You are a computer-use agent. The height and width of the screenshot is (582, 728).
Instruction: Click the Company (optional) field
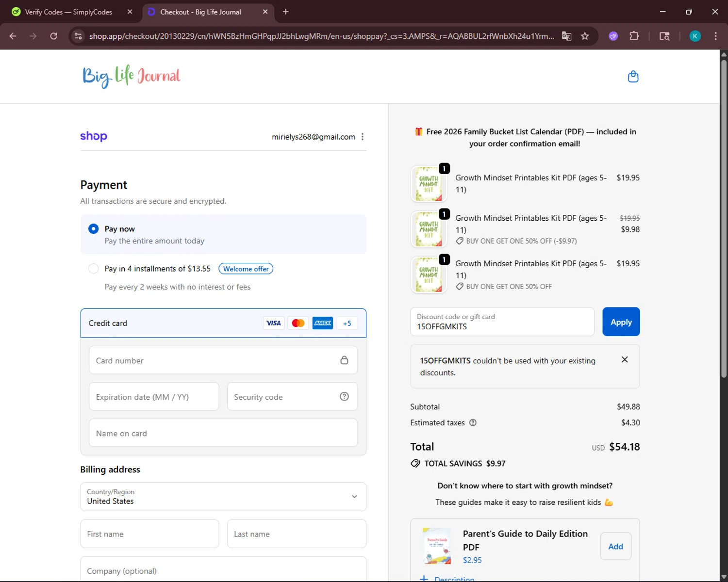[223, 569]
